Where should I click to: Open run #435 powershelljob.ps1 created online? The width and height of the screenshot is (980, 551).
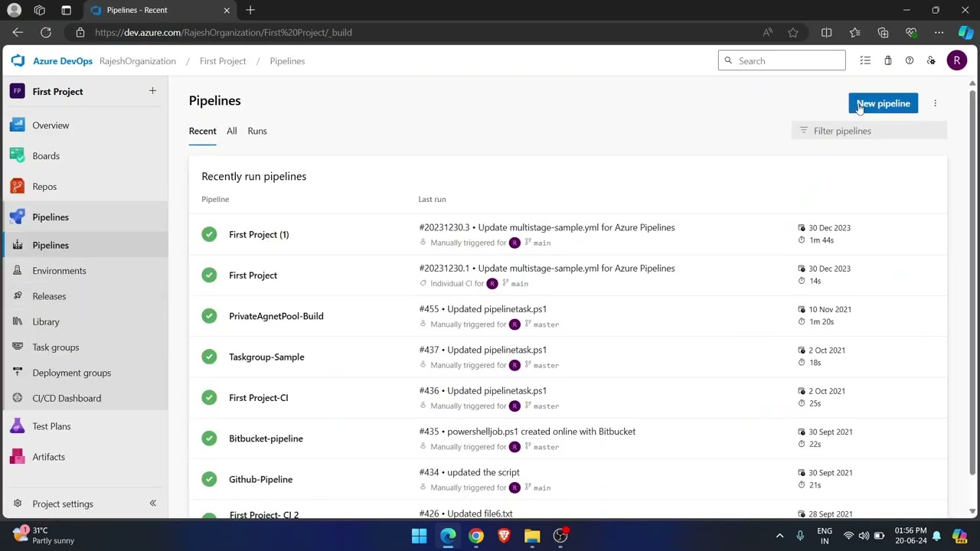528,432
